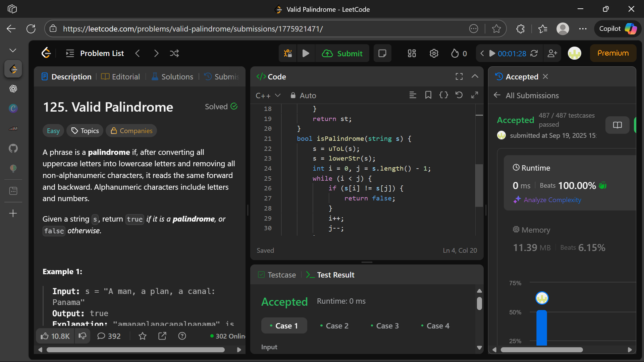Start the stopwatch timer play button

(x=492, y=53)
